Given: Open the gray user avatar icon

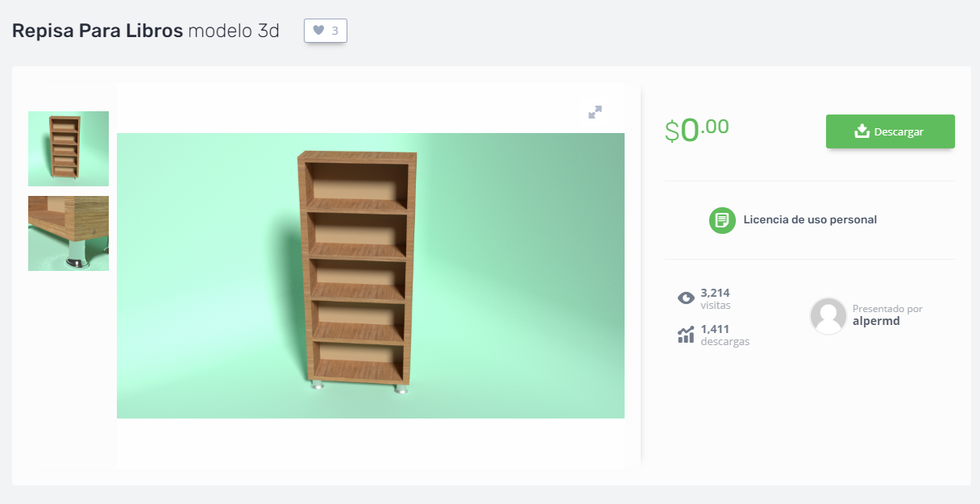Looking at the screenshot, I should coord(828,315).
